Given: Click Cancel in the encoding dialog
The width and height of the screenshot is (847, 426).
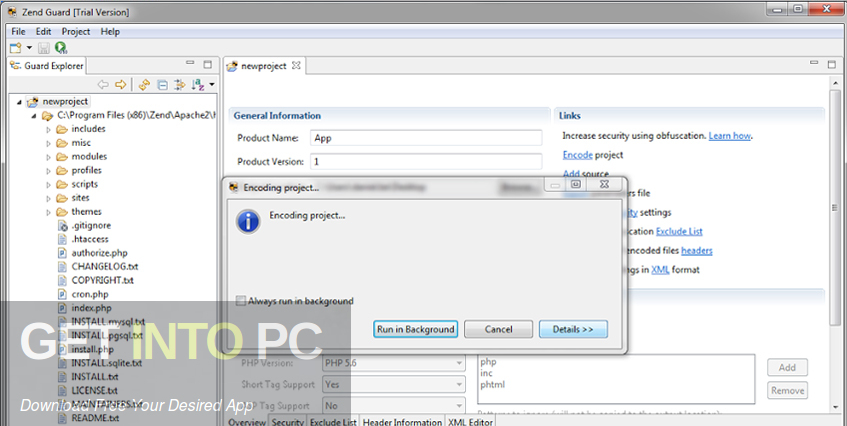Looking at the screenshot, I should 498,329.
